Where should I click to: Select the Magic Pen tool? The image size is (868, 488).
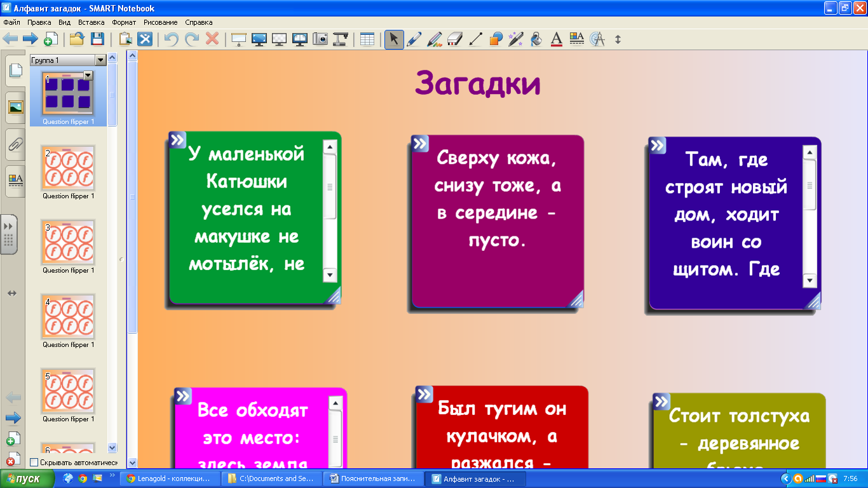(516, 39)
